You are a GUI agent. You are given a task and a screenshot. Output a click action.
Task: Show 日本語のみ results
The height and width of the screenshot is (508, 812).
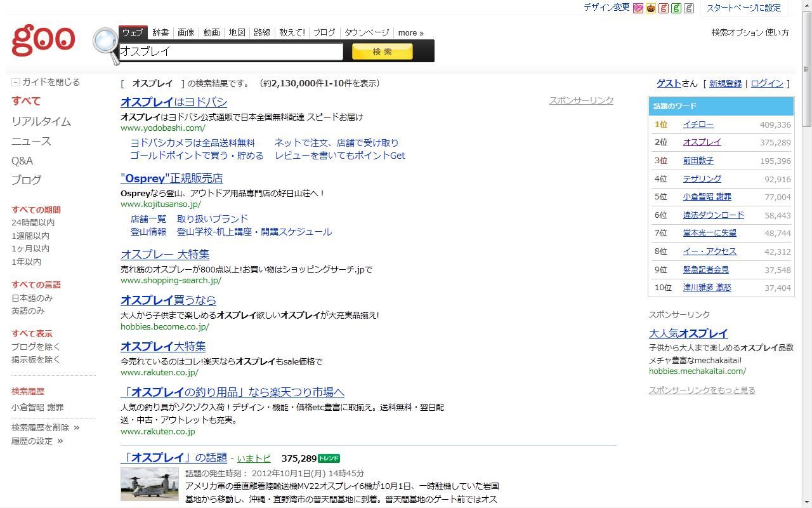pos(32,298)
